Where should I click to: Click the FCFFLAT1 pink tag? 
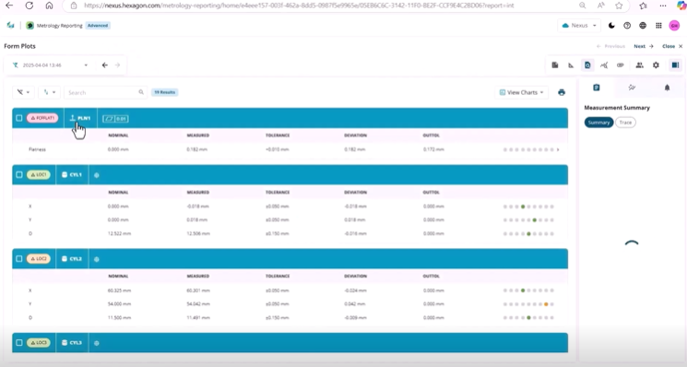click(42, 118)
